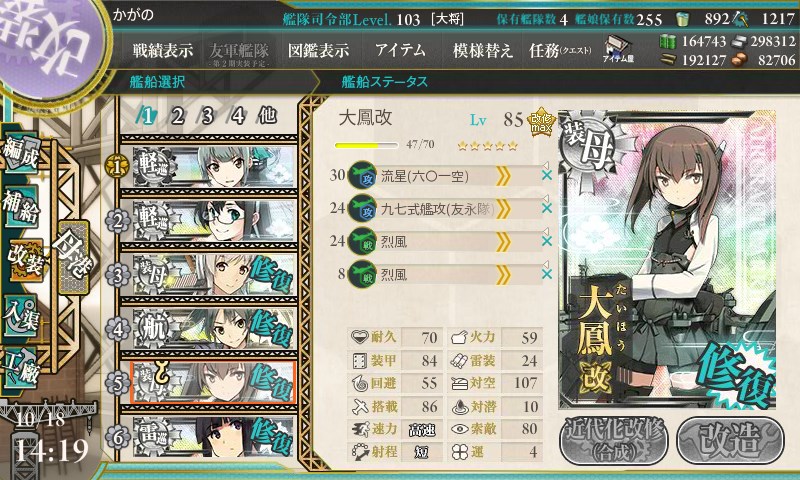Image resolution: width=800 pixels, height=480 pixels.
Task: Remove the 8-slot 烈風 with the X
Action: (x=547, y=274)
